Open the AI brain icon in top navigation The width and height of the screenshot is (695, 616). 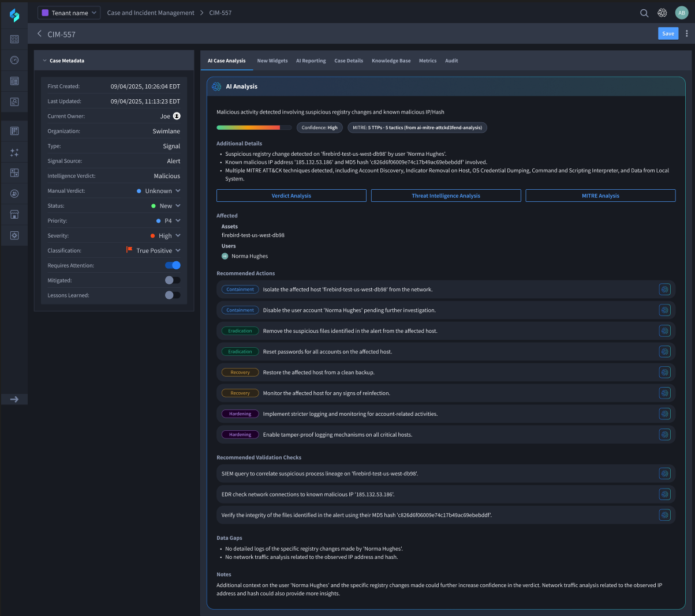point(662,12)
